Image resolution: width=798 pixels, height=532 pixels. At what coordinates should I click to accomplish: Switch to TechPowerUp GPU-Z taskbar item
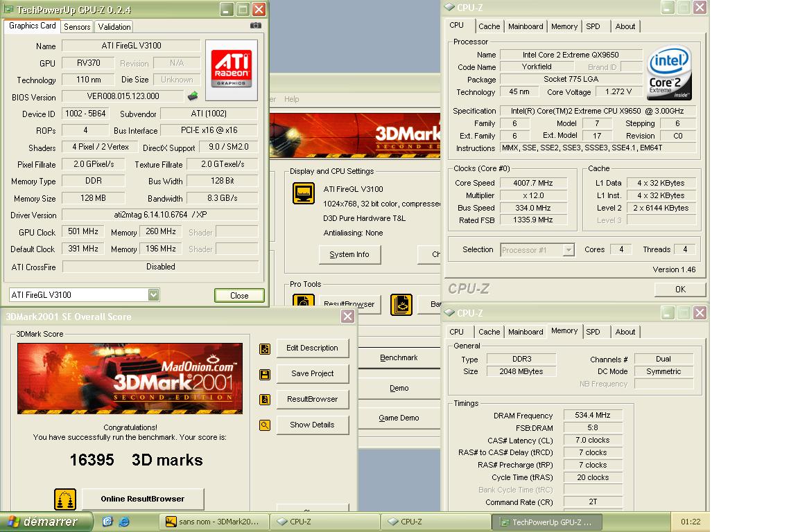coord(546,522)
